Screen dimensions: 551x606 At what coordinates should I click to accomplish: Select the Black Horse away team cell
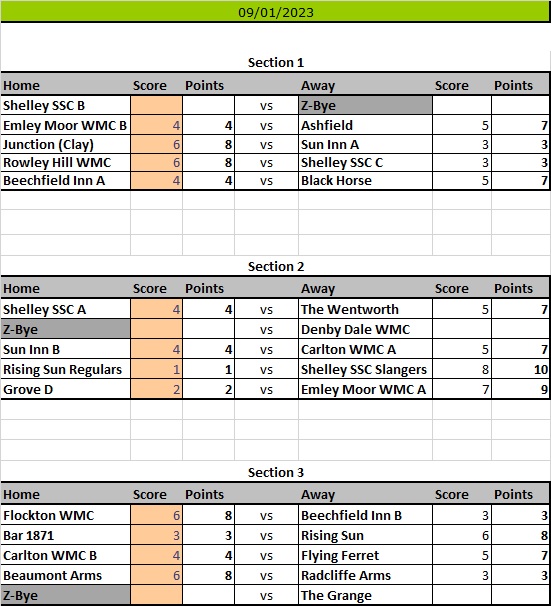[365, 180]
